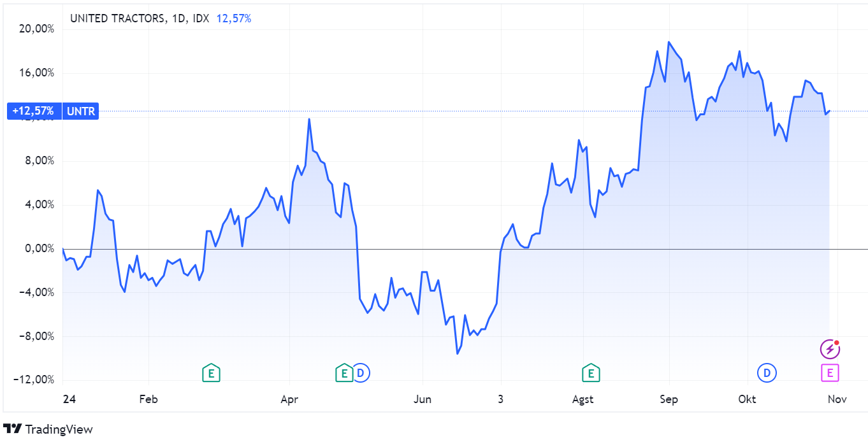
Task: Open the green E earnings marker between Feb and Apr
Action: point(211,373)
